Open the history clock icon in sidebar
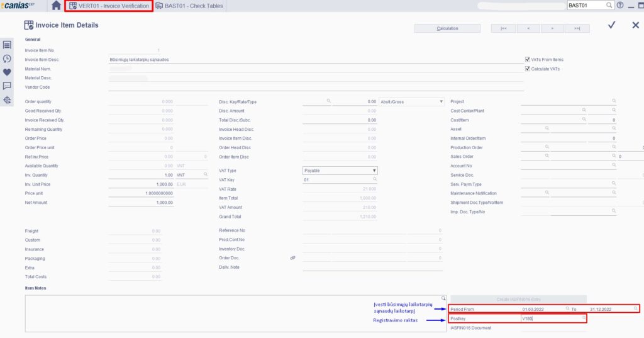This screenshot has height=338, width=644. 7,59
